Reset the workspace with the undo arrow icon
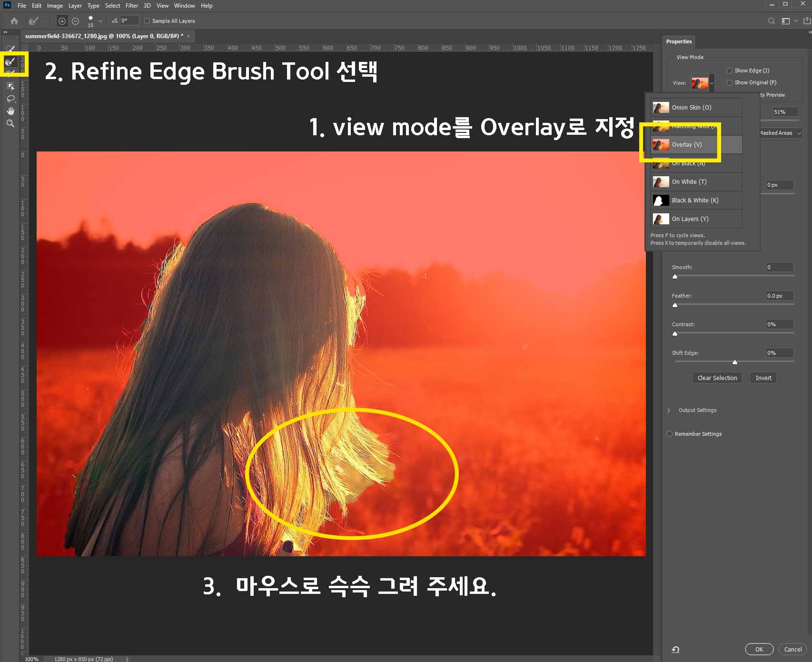This screenshot has width=812, height=662. coord(675,649)
